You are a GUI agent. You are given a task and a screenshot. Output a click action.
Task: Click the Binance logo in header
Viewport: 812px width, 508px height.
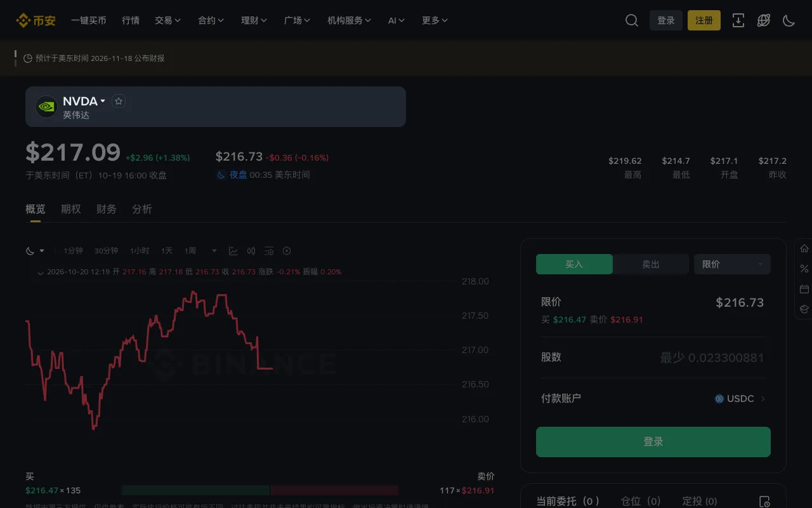36,20
